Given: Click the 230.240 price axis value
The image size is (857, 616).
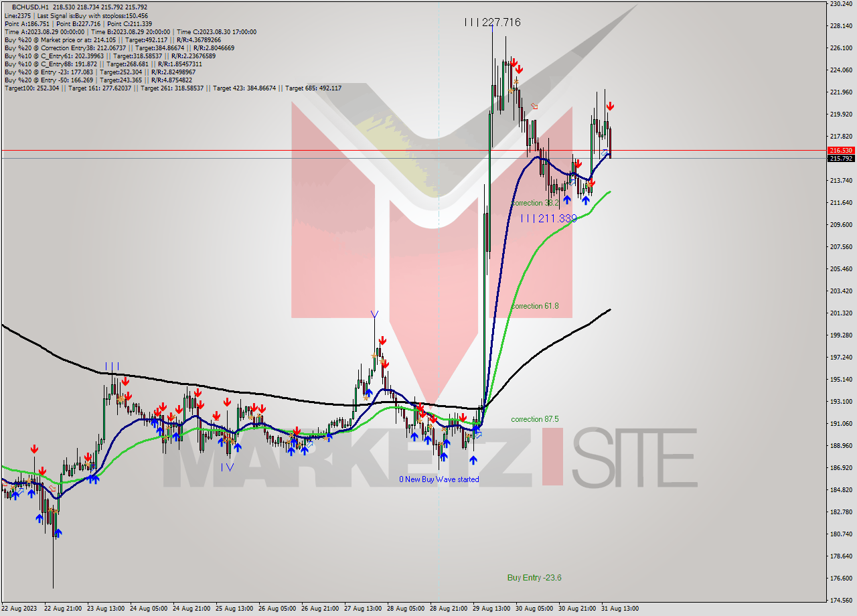Looking at the screenshot, I should point(840,4).
